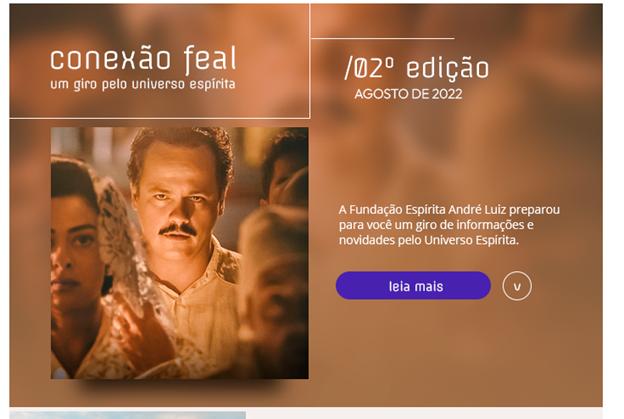Viewport: 624px width, 419px height.
Task: Open the partially visible image at bottom left
Action: 127,415
